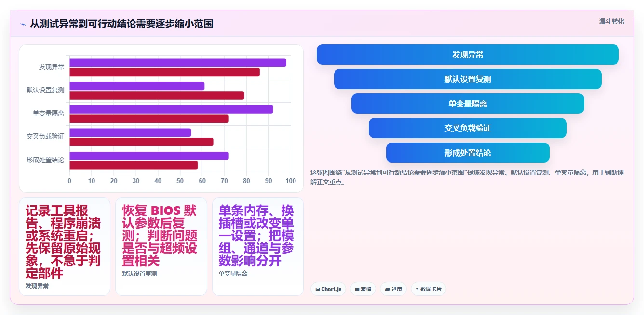Viewport: 644px width, 315px height.
Task: Click the 数据卡片 tag
Action: (429, 289)
